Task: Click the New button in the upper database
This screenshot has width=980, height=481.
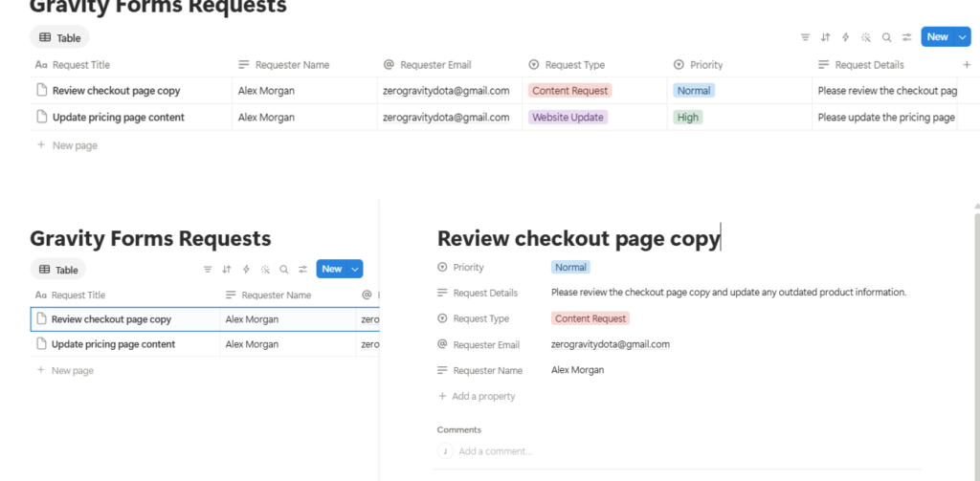Action: tap(937, 37)
